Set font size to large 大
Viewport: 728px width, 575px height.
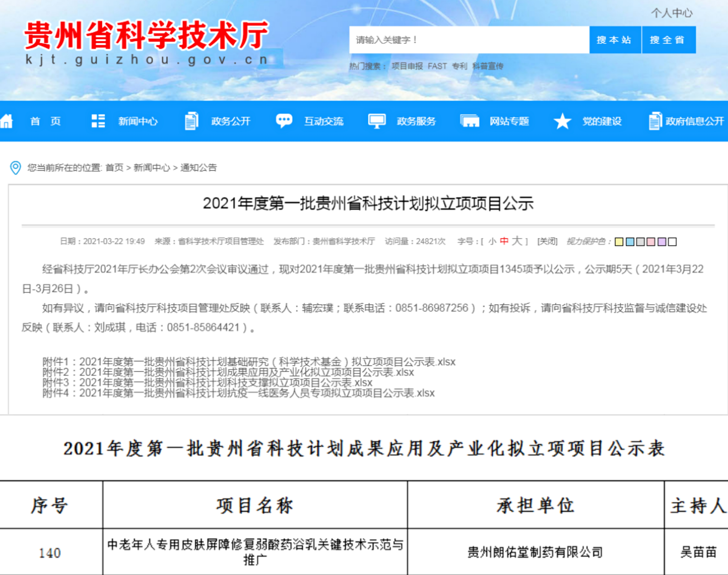coord(517,241)
